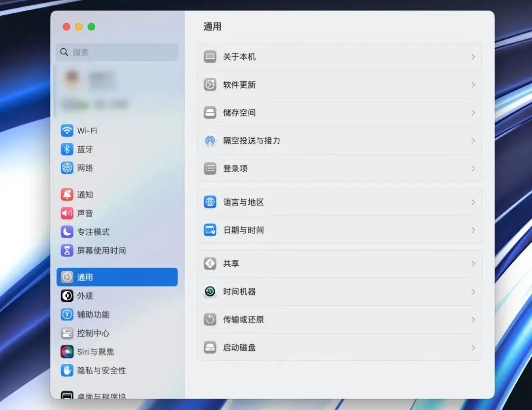Click the 搜索 search field
Image resolution: width=532 pixels, height=410 pixels.
(117, 52)
